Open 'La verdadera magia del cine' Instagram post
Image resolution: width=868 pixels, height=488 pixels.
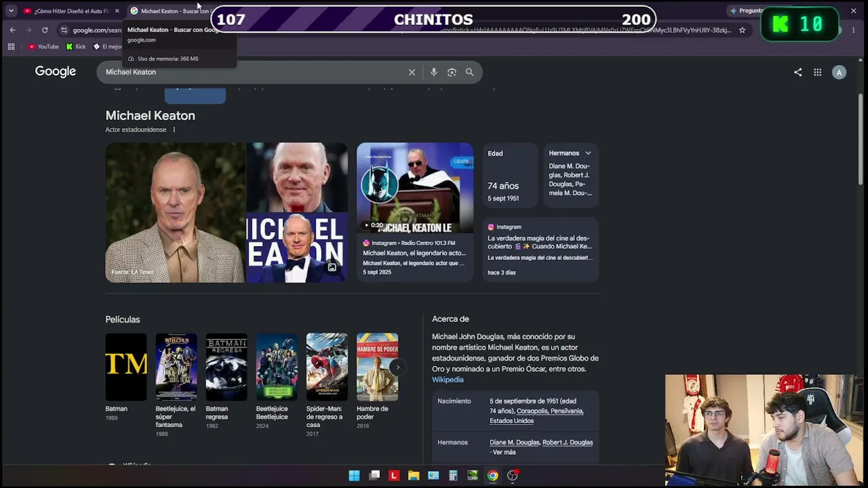pyautogui.click(x=540, y=249)
